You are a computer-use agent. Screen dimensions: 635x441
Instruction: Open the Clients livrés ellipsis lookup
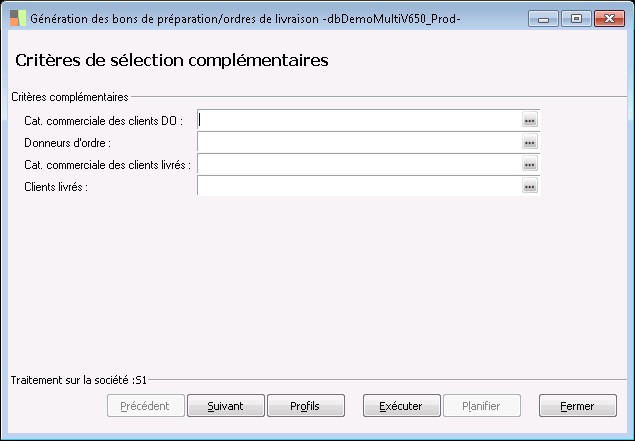coord(530,186)
